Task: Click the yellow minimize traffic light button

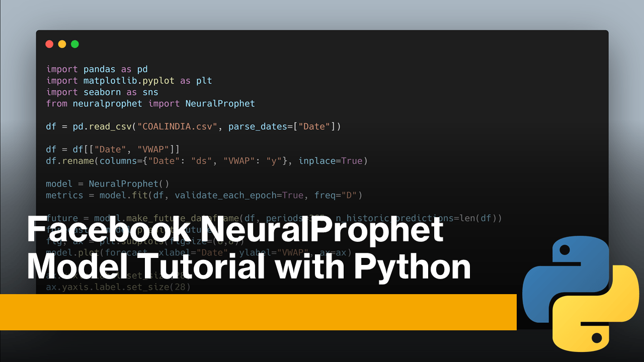Action: click(x=62, y=44)
